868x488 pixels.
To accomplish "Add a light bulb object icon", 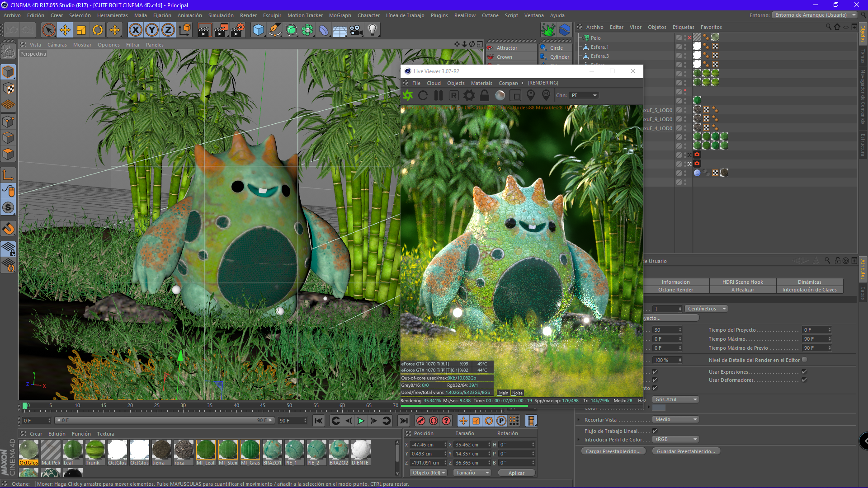I will point(373,30).
